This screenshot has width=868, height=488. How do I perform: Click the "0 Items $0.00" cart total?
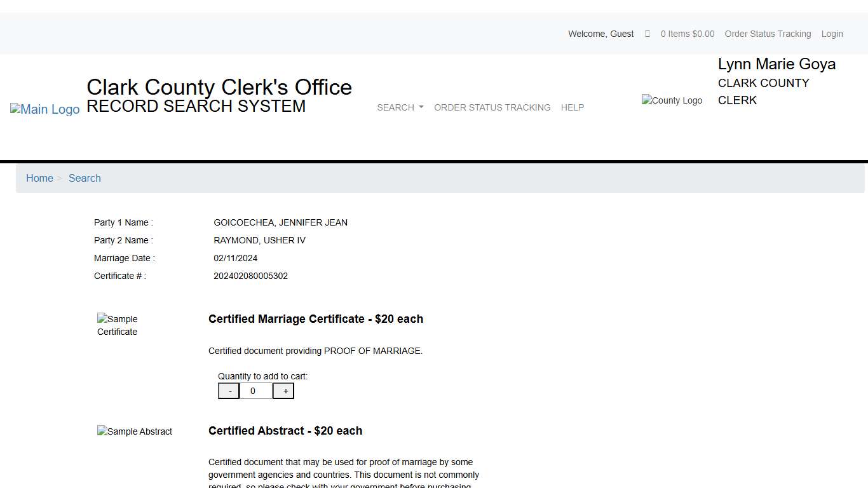coord(687,34)
